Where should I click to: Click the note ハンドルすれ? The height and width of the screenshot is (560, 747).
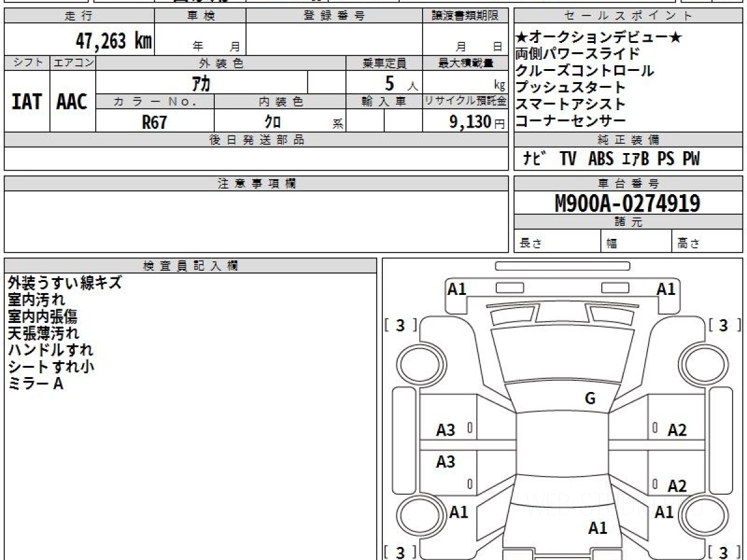pyautogui.click(x=50, y=350)
